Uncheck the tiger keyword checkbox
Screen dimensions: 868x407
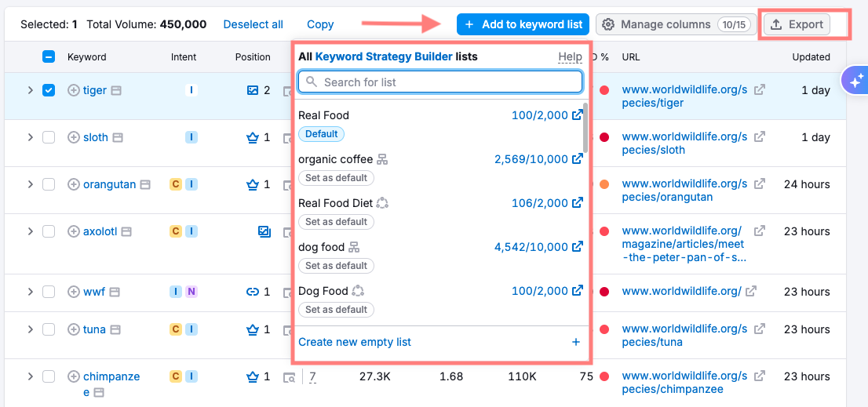point(49,90)
